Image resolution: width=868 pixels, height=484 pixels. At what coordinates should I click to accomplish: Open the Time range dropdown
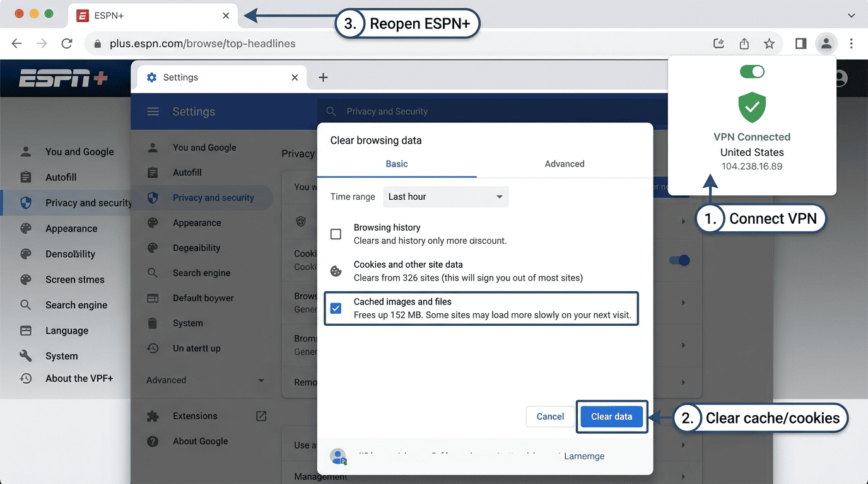pos(446,197)
